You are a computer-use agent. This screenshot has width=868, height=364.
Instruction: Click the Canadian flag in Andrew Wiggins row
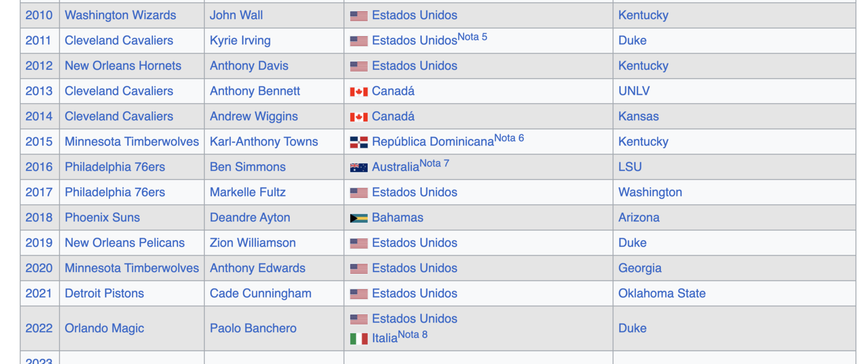pos(358,117)
